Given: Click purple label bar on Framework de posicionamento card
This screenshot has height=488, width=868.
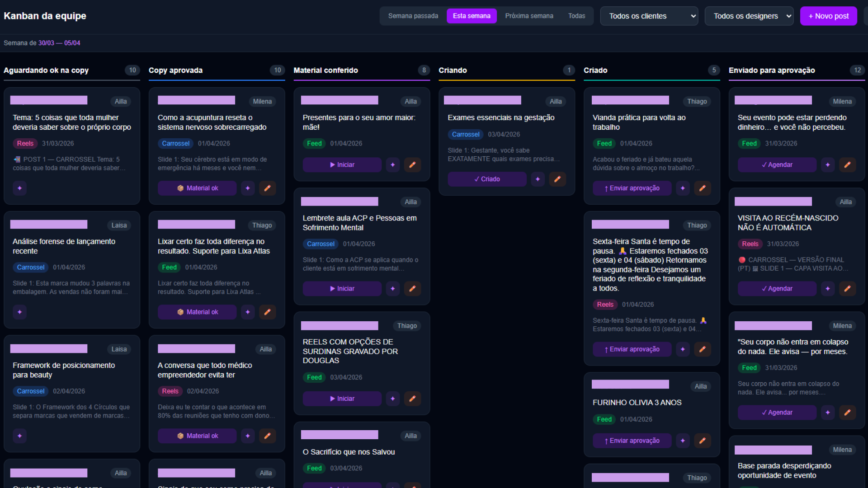Looking at the screenshot, I should tap(49, 348).
